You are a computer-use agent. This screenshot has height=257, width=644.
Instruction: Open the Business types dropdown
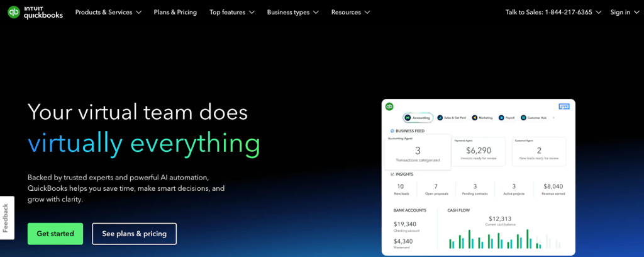coord(292,12)
